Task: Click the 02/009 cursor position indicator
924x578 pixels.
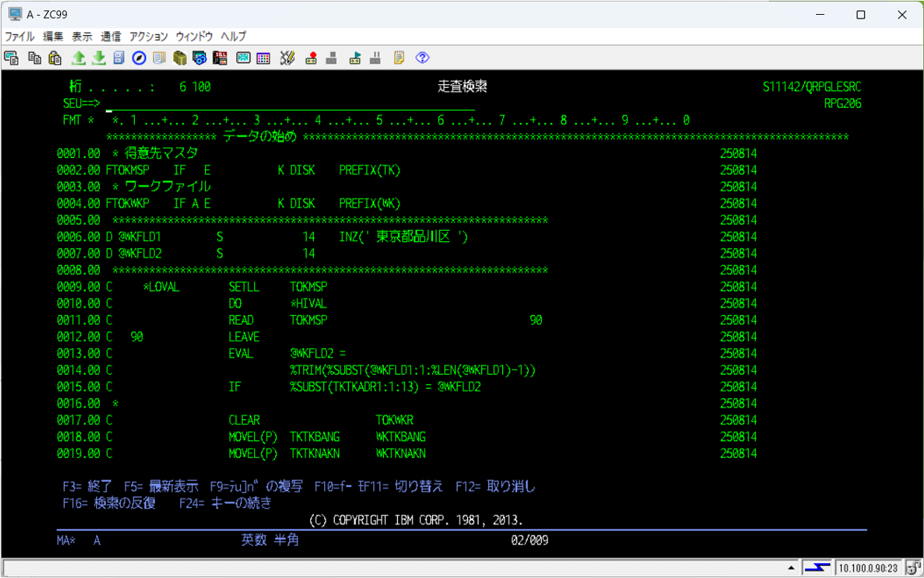Action: point(530,540)
